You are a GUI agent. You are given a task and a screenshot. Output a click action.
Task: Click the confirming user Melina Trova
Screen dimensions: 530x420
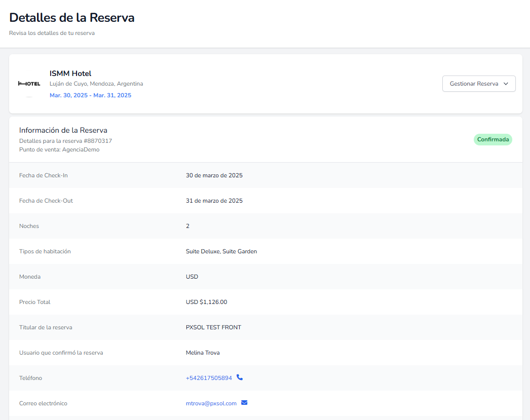tap(203, 353)
